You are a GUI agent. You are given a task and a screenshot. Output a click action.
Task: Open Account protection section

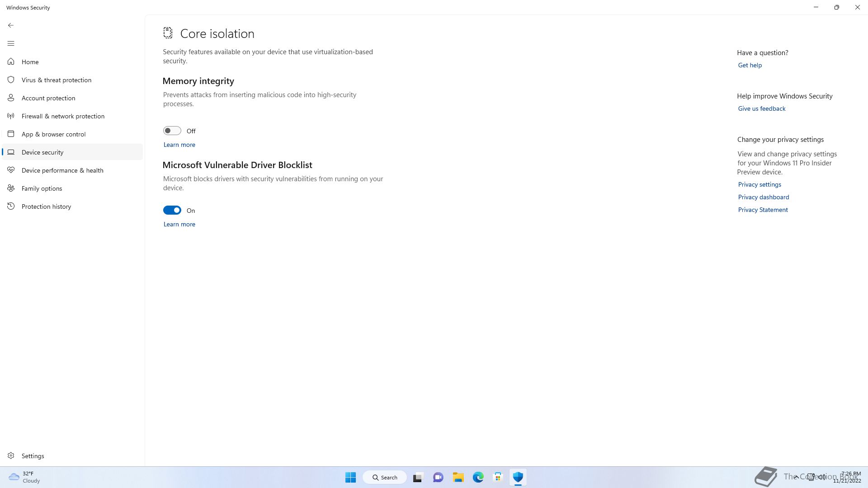click(72, 98)
